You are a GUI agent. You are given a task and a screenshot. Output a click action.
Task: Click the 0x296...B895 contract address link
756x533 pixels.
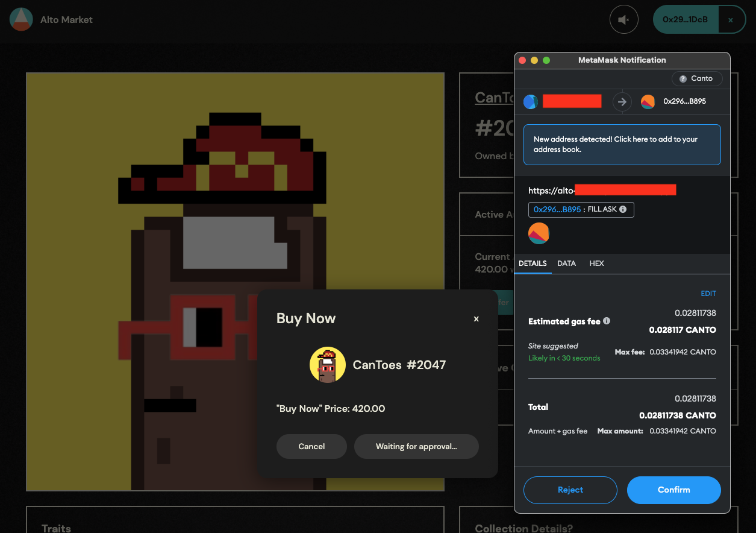coord(557,209)
